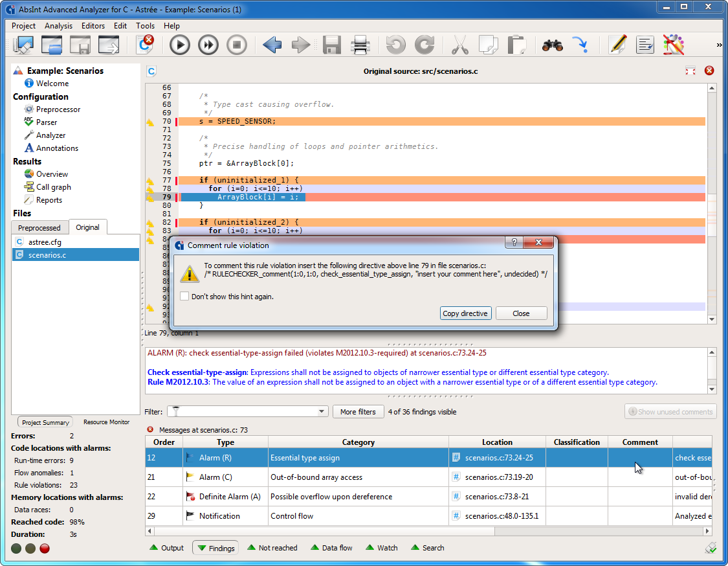Viewport: 728px width, 566px height.
Task: Click the blue jump-to arrow icon
Action: click(580, 45)
